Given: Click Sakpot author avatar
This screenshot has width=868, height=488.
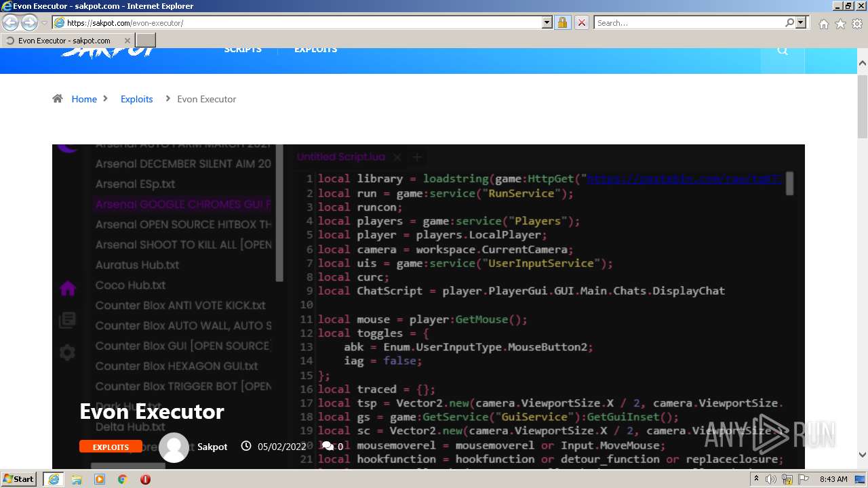Looking at the screenshot, I should pyautogui.click(x=174, y=447).
